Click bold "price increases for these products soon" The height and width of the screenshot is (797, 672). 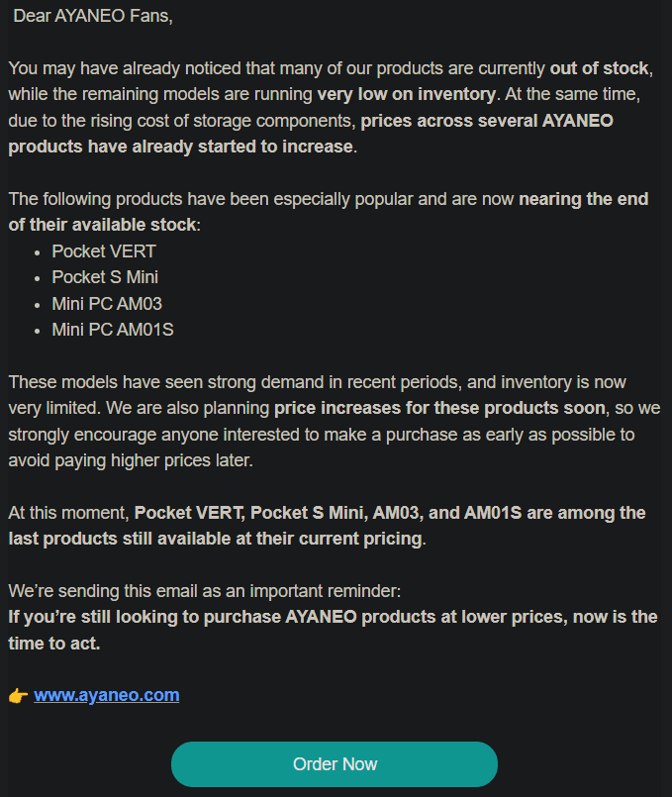coord(439,408)
